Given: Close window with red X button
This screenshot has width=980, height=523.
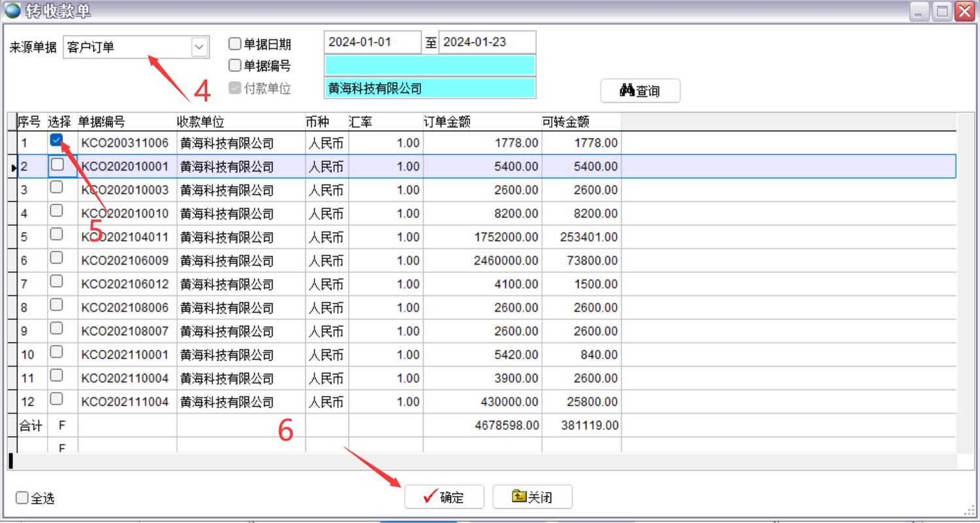Looking at the screenshot, I should tap(964, 11).
